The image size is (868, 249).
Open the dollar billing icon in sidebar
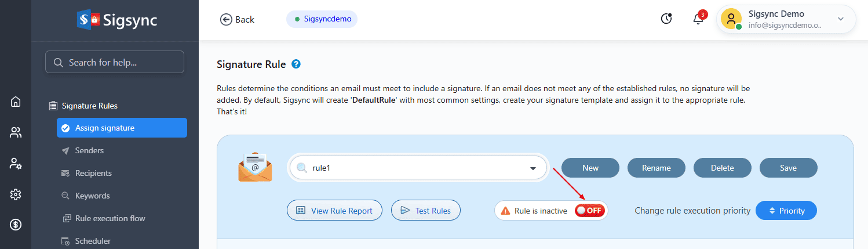coord(16,225)
